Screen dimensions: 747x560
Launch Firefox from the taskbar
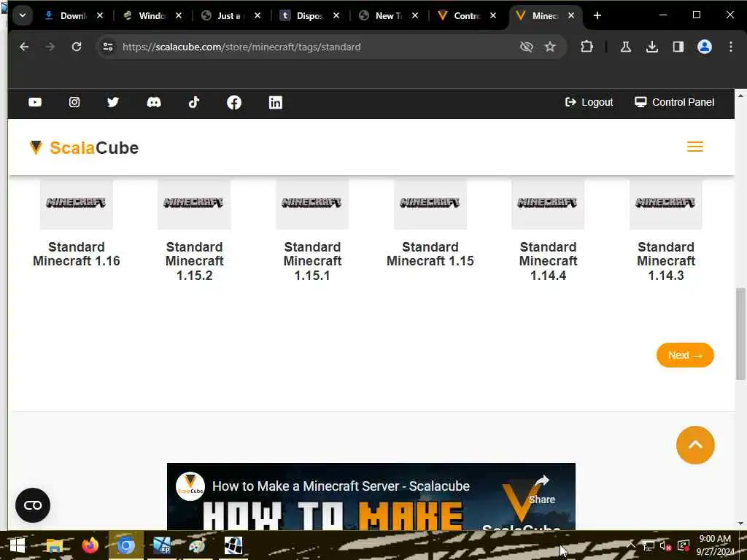(x=90, y=545)
